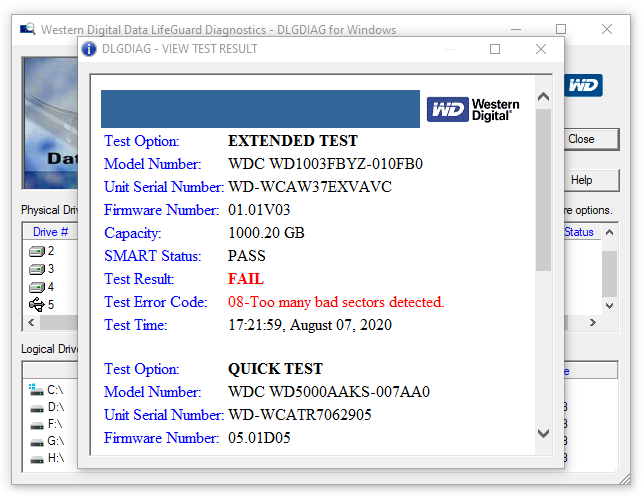Close the main DLGDIAG window
The image size is (644, 496).
(607, 30)
